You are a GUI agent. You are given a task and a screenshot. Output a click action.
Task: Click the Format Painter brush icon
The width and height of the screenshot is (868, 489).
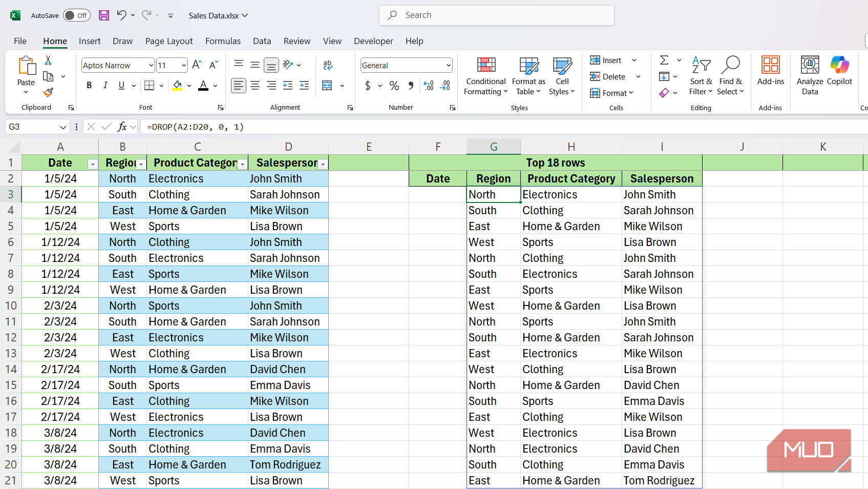tap(48, 92)
